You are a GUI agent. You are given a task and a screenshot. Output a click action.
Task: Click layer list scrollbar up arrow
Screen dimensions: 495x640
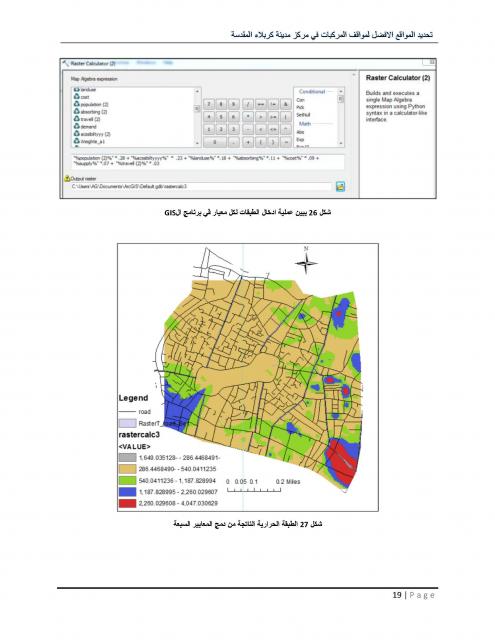point(198,91)
